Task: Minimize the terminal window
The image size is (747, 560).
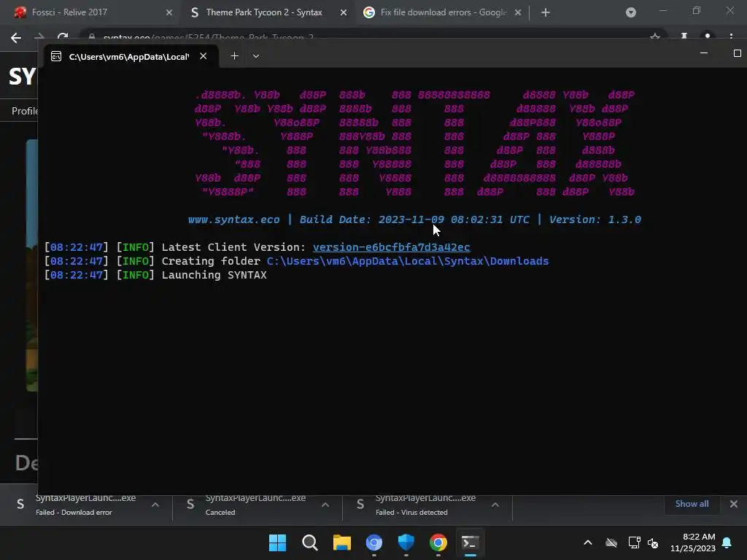Action: (704, 53)
